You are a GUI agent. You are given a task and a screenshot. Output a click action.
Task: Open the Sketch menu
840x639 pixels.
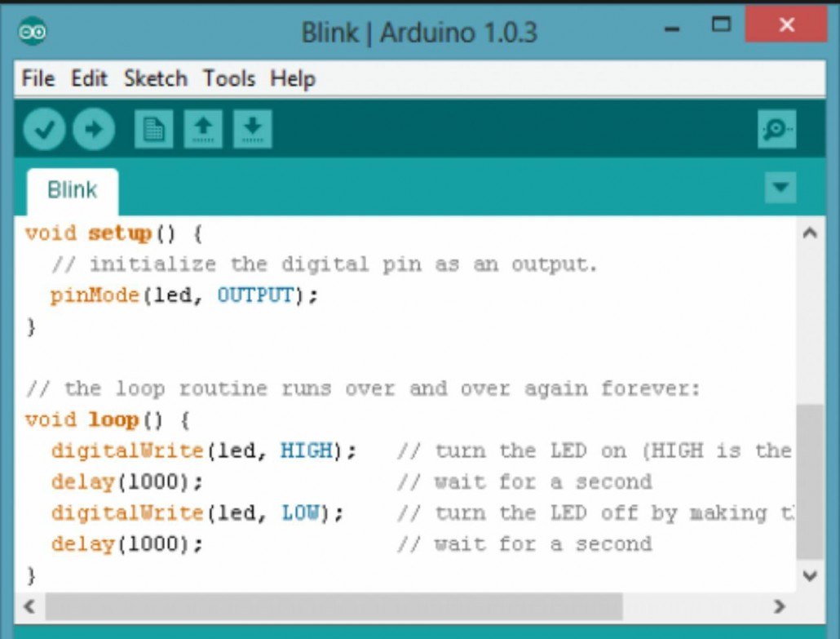click(155, 79)
